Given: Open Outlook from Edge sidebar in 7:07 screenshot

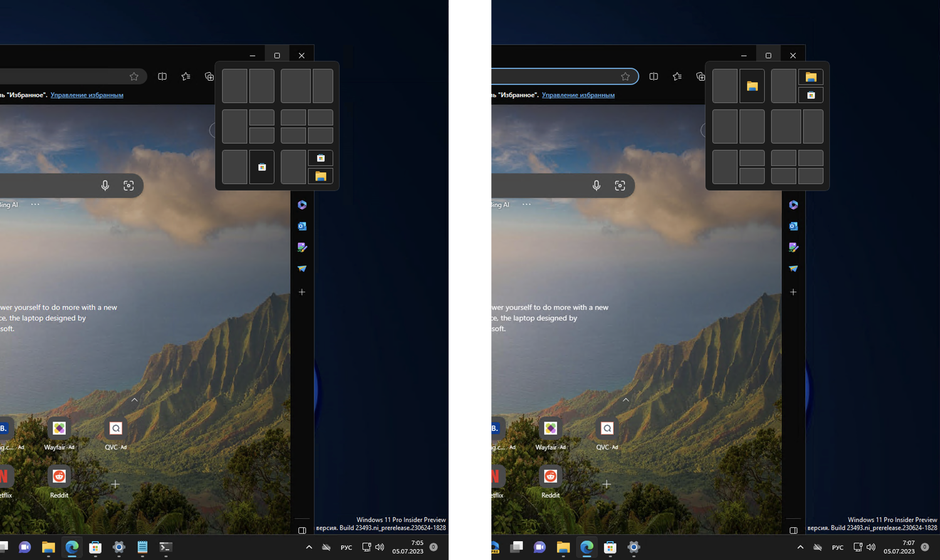Looking at the screenshot, I should [793, 226].
